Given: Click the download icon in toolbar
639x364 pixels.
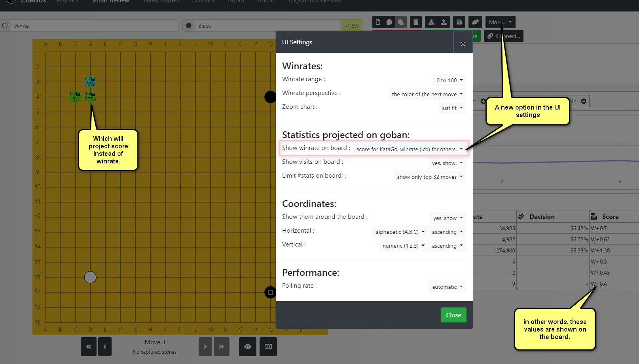Looking at the screenshot, I should click(431, 22).
